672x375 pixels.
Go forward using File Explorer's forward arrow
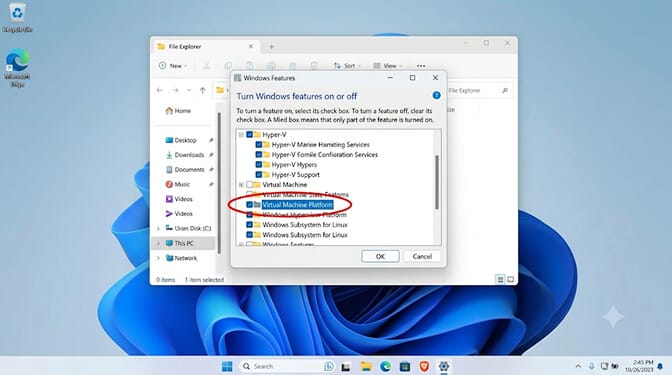coord(175,90)
